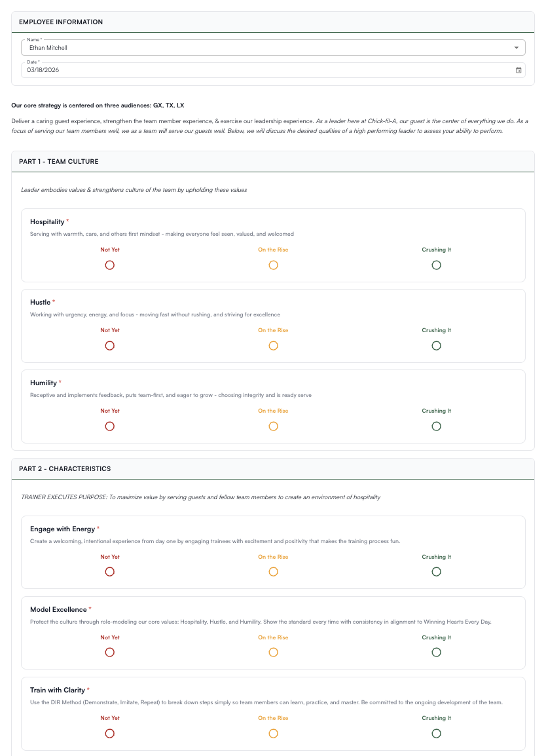
Task: Select Not Yet for Hospitality
Action: (x=109, y=265)
